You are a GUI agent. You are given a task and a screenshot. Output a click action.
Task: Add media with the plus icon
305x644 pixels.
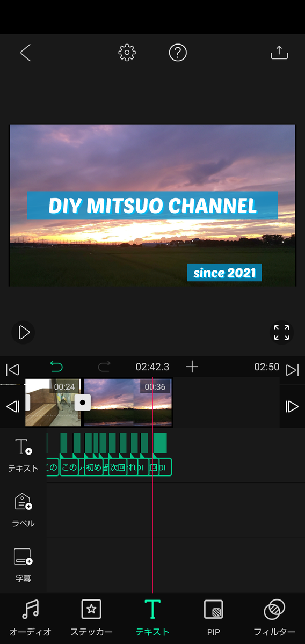coord(192,367)
